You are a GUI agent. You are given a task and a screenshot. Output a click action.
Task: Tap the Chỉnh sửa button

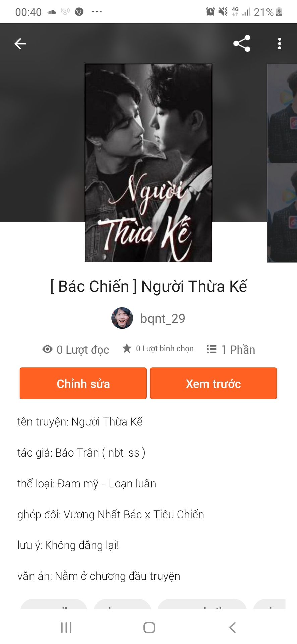pyautogui.click(x=83, y=383)
